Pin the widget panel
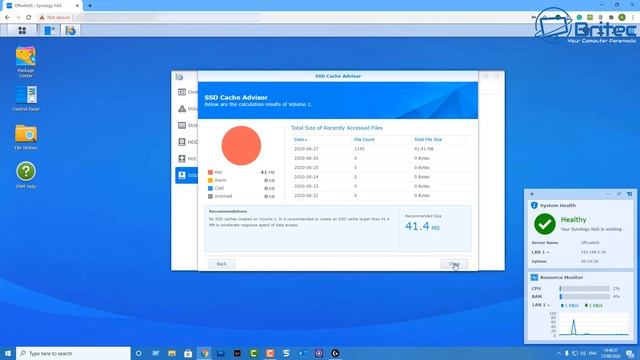The image size is (640, 360). tap(619, 194)
